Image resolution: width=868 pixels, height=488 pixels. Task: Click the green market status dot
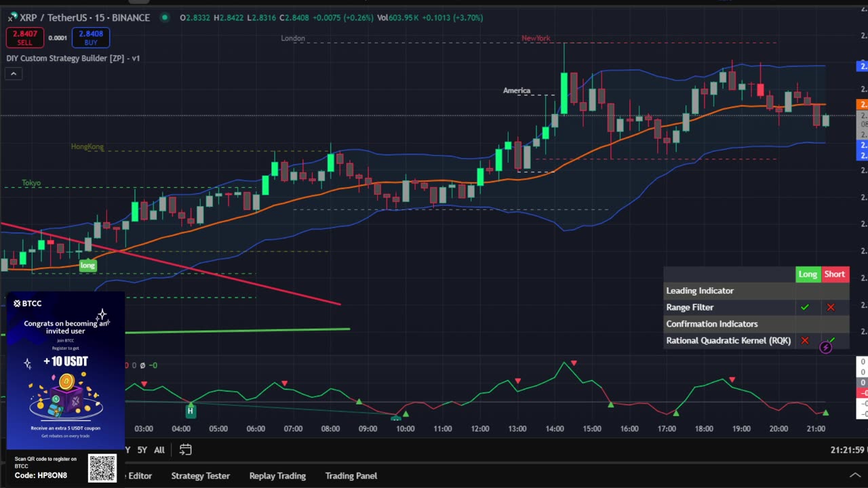click(165, 18)
